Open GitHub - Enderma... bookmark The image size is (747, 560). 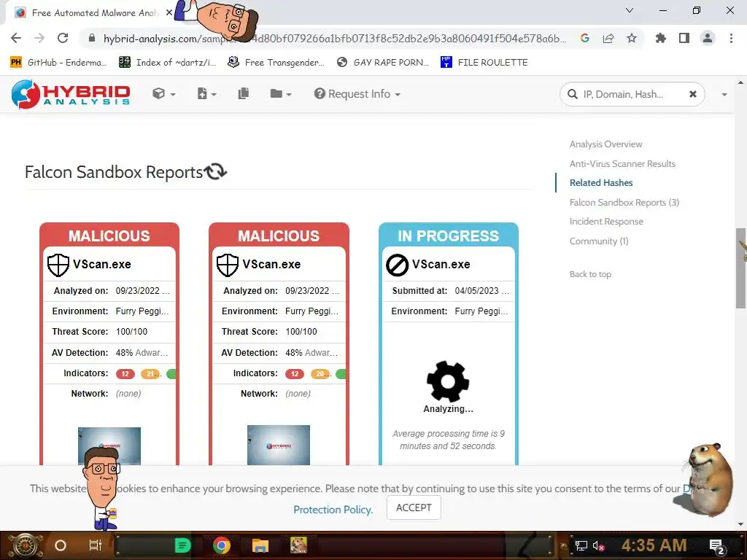pyautogui.click(x=58, y=63)
